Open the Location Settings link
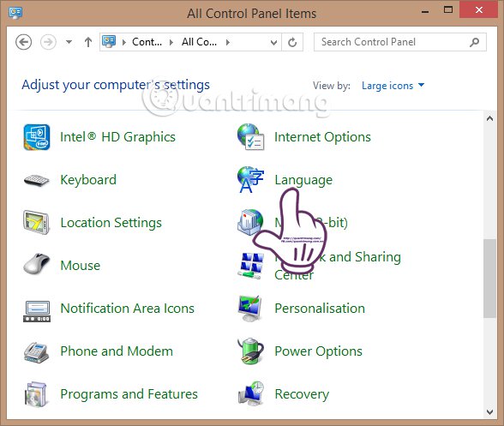The width and height of the screenshot is (504, 426). coord(111,223)
